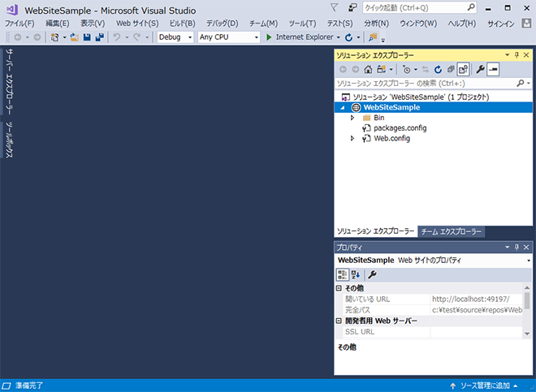Image resolution: width=536 pixels, height=392 pixels.
Task: Click the Undo arrow icon
Action: (117, 37)
